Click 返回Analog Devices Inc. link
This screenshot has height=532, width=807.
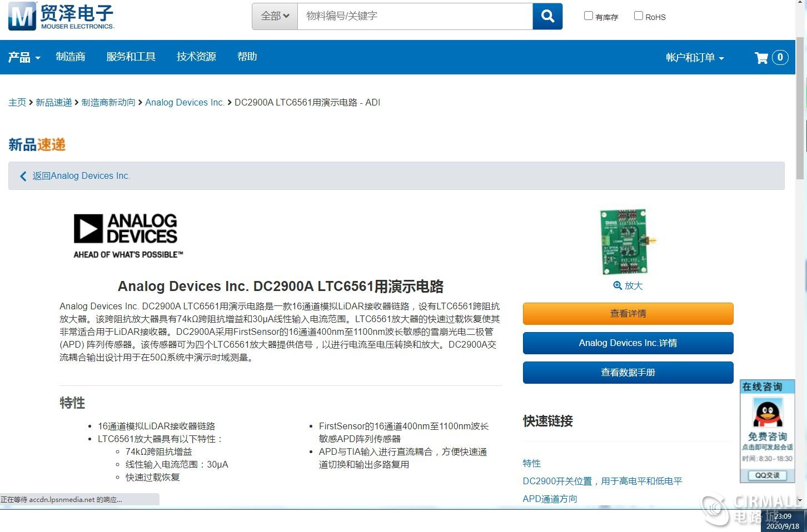81,176
